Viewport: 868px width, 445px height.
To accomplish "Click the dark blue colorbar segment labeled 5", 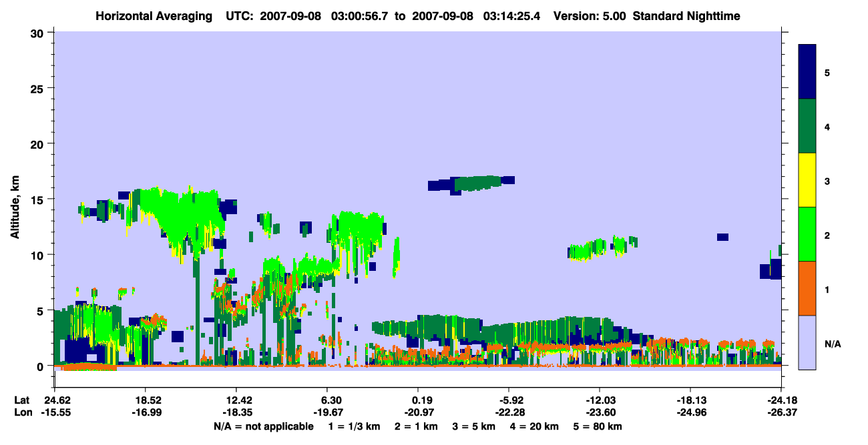I will 807,72.
